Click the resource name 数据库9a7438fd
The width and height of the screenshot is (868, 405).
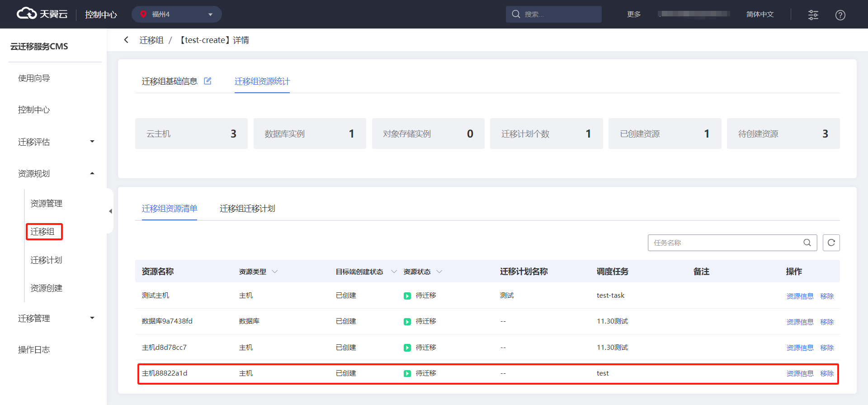pyautogui.click(x=167, y=321)
